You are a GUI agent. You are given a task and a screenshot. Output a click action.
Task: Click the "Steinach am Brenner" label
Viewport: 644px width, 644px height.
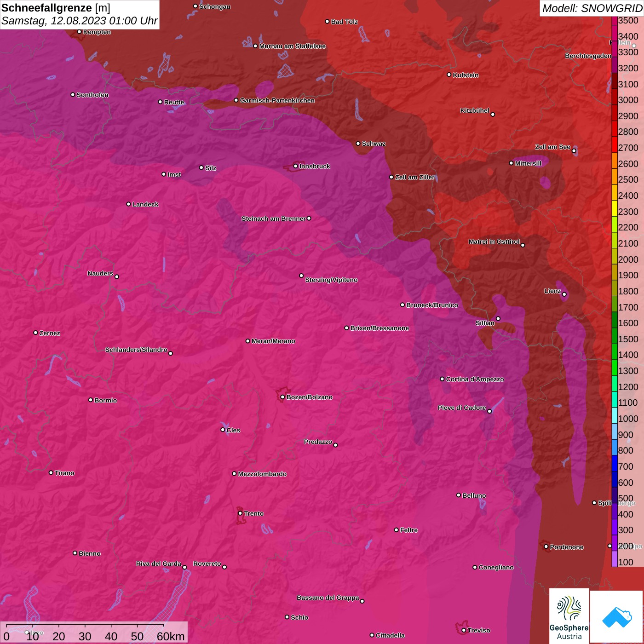click(x=273, y=218)
